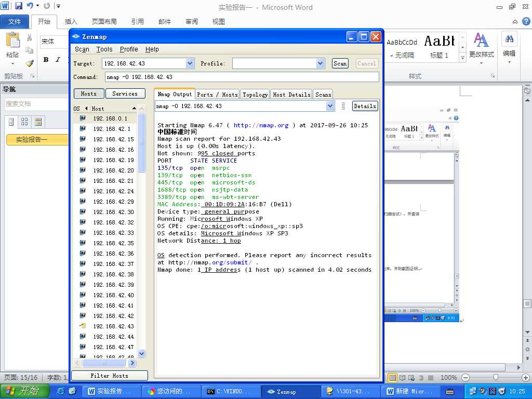Click the Copy icon in Word ribbon
This screenshot has width=532, height=399.
tap(30, 50)
